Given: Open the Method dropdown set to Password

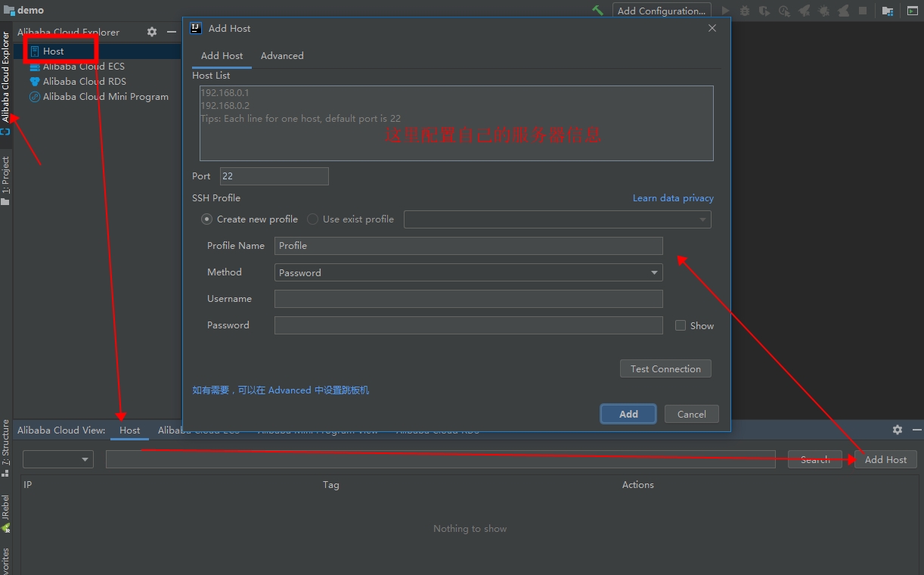Looking at the screenshot, I should (x=468, y=272).
